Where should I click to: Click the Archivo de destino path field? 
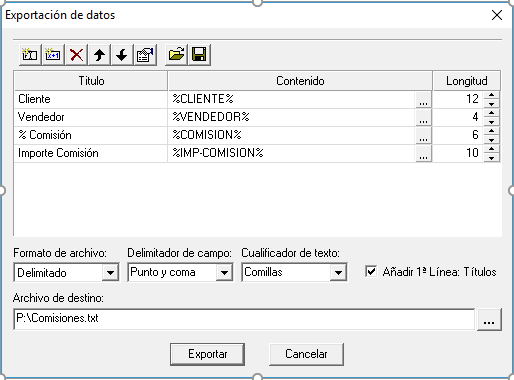coord(244,319)
